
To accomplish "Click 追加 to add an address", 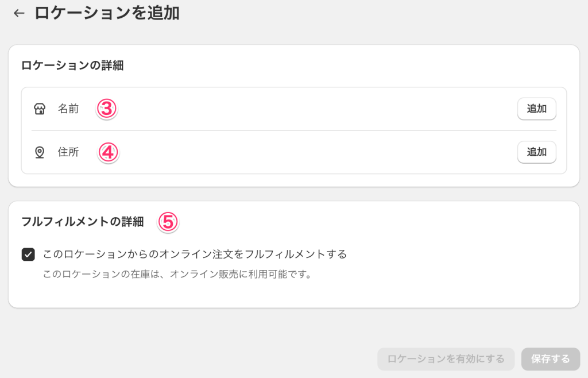I will pos(536,152).
